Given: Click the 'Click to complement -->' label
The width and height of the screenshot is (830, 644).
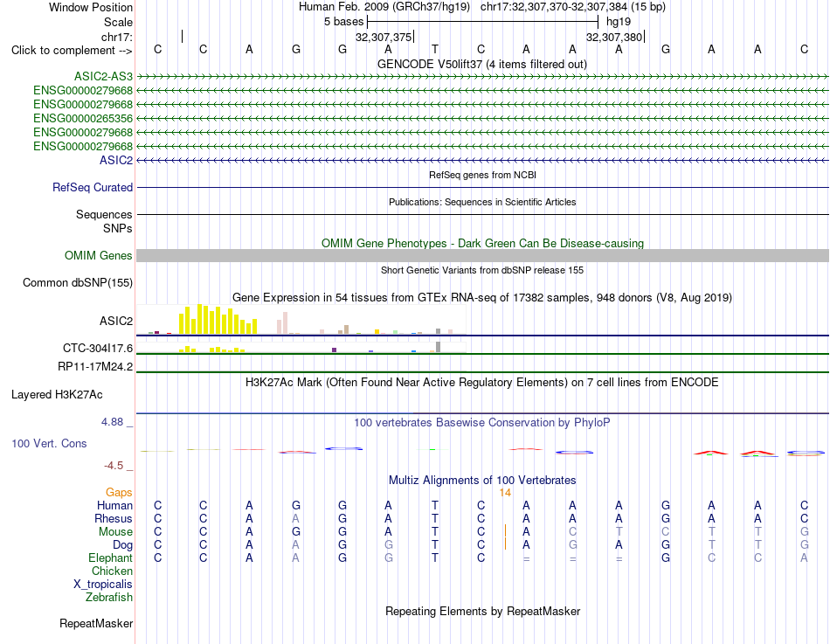Looking at the screenshot, I should click(72, 51).
